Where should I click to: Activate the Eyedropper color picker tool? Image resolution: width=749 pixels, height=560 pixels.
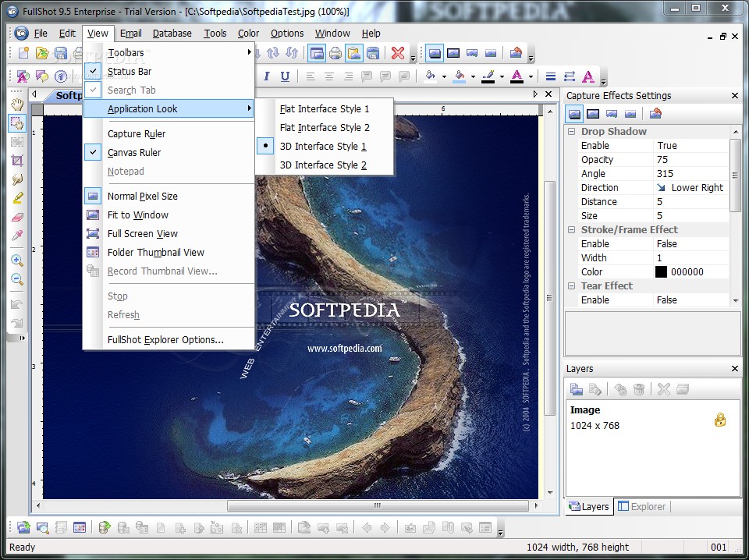[17, 236]
